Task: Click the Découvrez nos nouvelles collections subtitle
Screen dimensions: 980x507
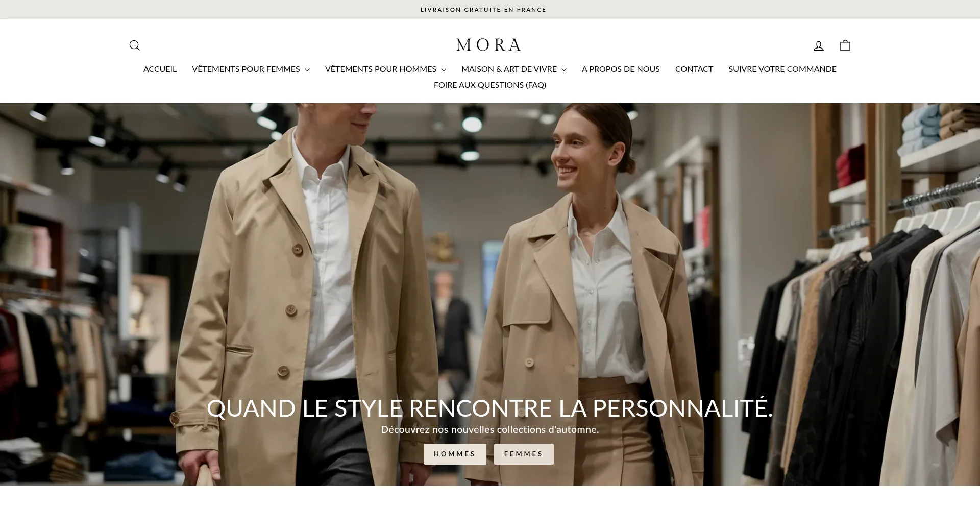Action: (x=490, y=430)
